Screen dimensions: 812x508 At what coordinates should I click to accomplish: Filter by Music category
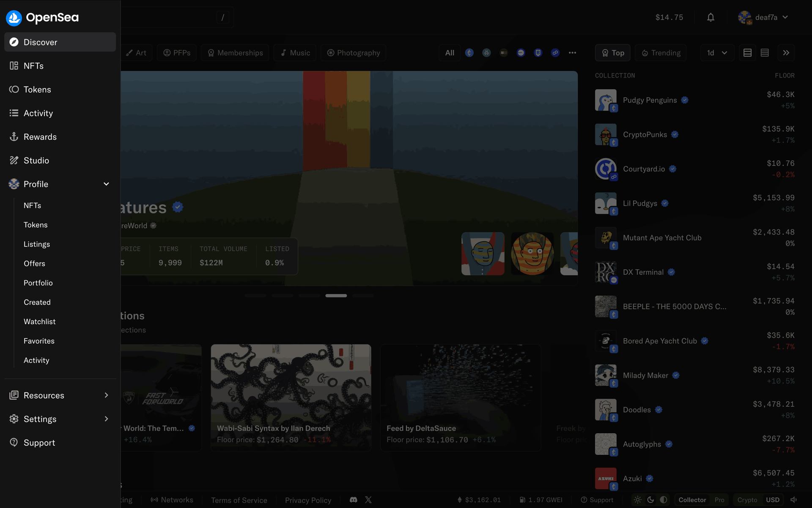pos(295,53)
